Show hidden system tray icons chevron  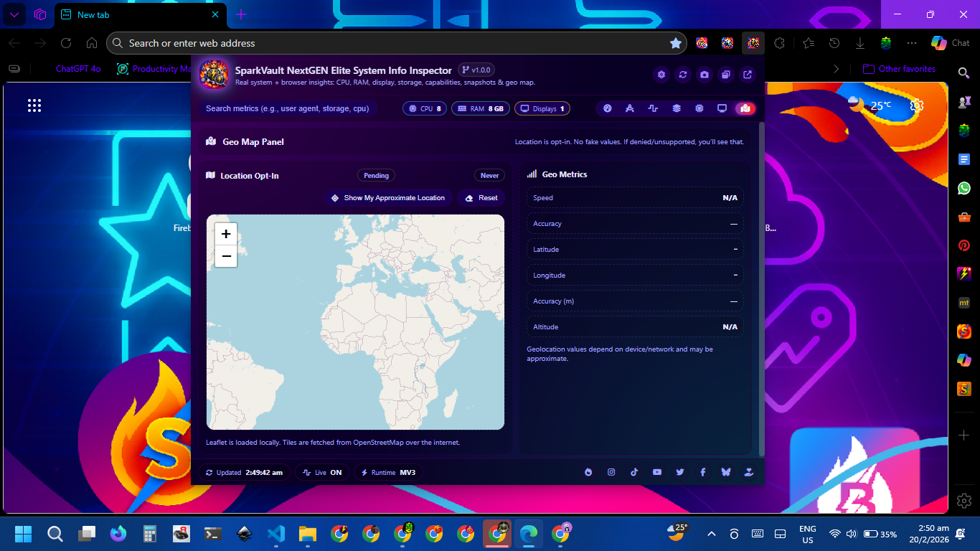(712, 534)
